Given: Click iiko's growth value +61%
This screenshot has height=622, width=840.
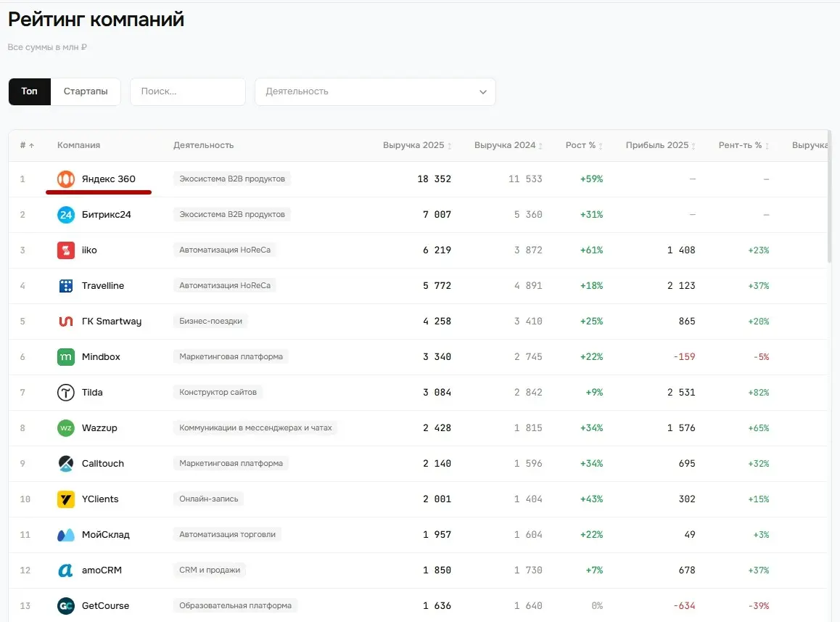Looking at the screenshot, I should 592,250.
